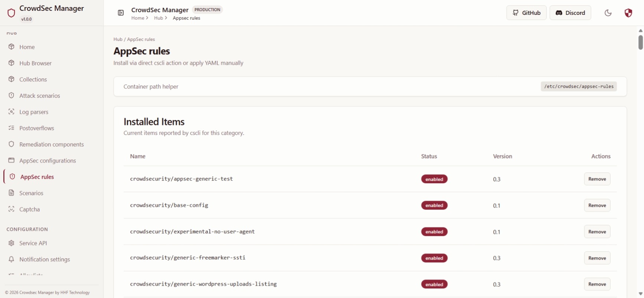The height and width of the screenshot is (298, 644).
Task: Open Notification settings page
Action: [x=52, y=259]
